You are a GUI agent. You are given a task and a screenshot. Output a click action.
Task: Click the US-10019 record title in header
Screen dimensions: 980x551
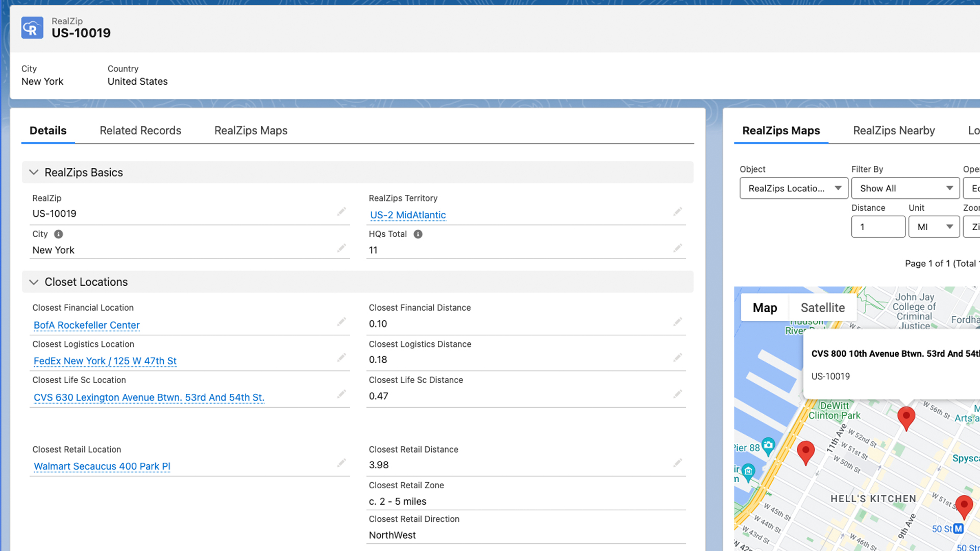click(81, 33)
